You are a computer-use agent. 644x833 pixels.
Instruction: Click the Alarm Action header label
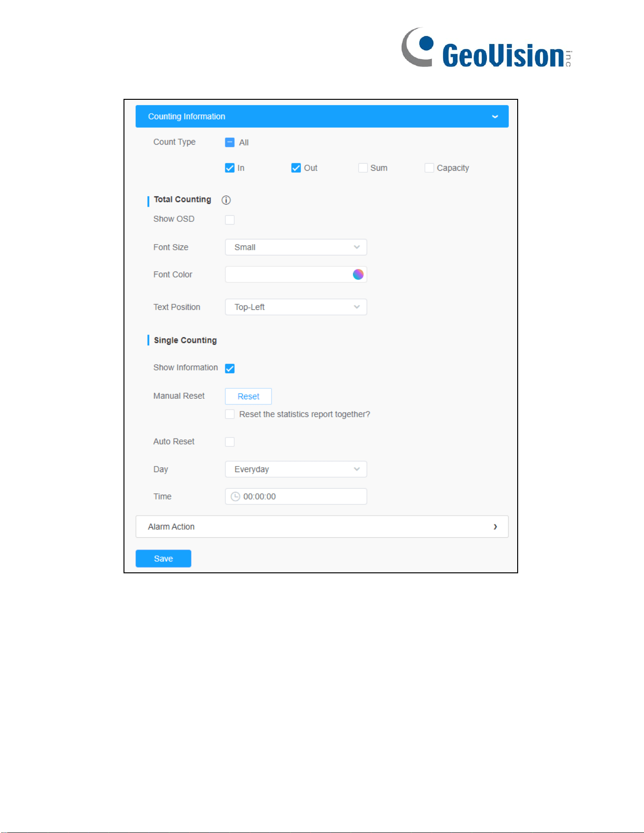tap(171, 526)
